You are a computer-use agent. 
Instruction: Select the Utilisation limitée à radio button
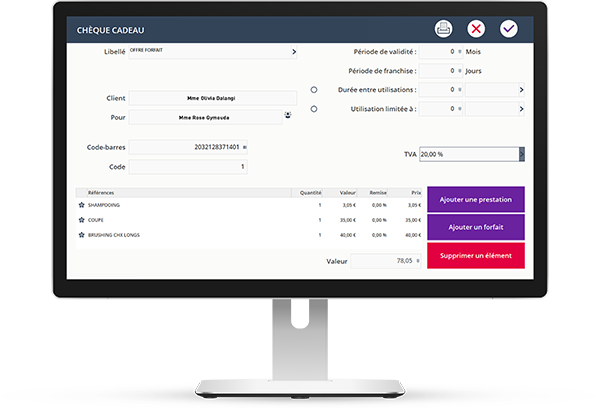click(314, 108)
